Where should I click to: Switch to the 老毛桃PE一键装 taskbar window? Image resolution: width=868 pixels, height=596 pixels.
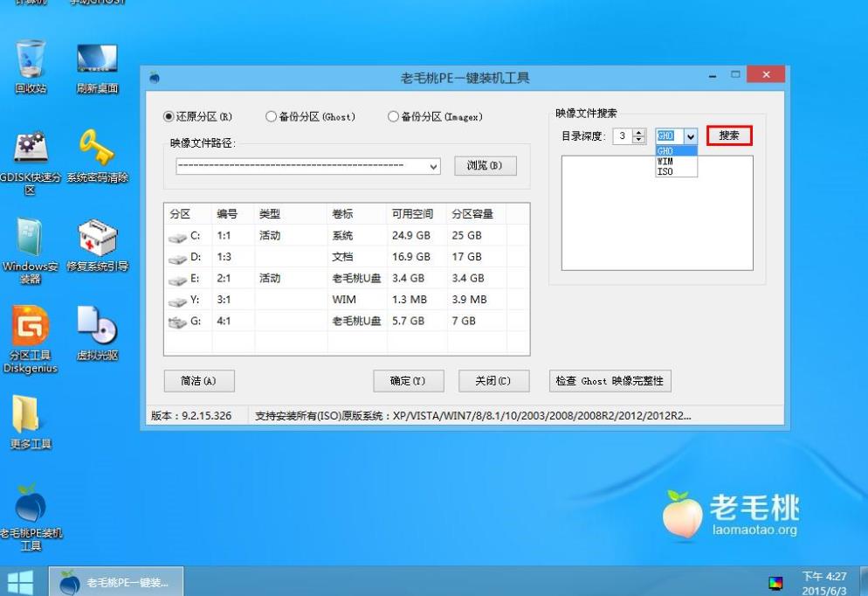click(x=115, y=581)
